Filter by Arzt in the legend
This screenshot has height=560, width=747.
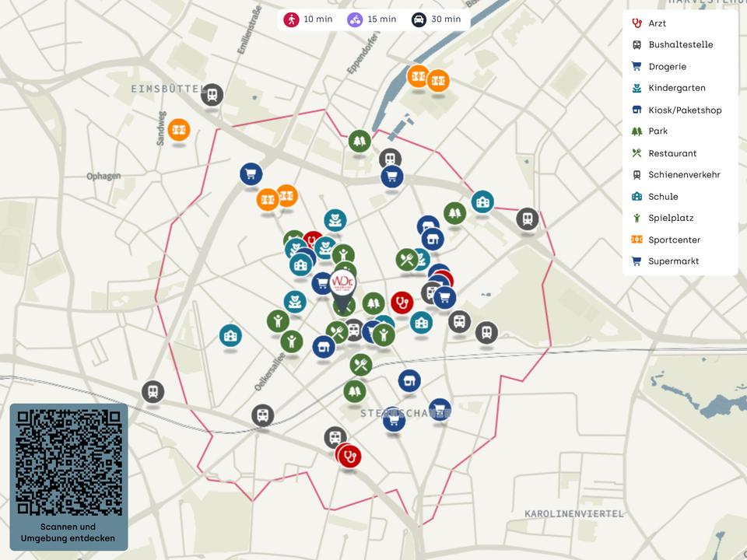tap(657, 23)
